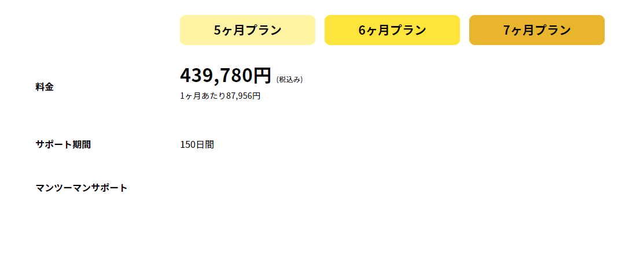Select the マンツーマンサポート row label
Image resolution: width=644 pixels, height=253 pixels.
click(82, 188)
